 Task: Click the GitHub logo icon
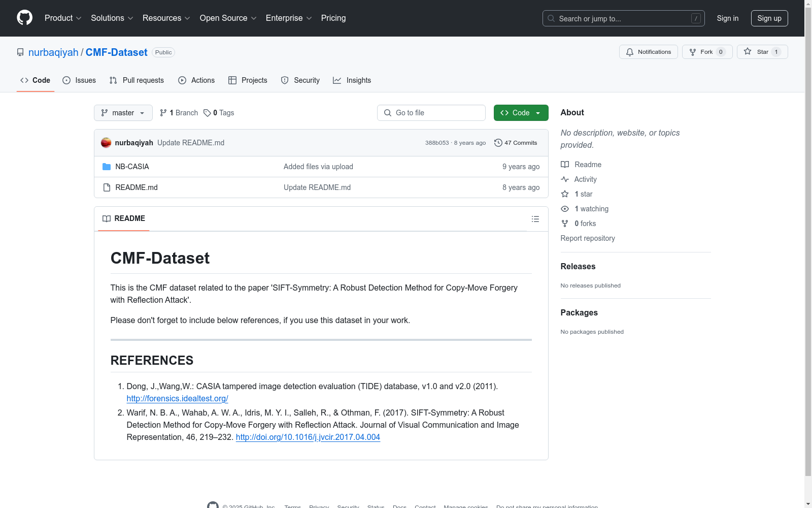24,18
